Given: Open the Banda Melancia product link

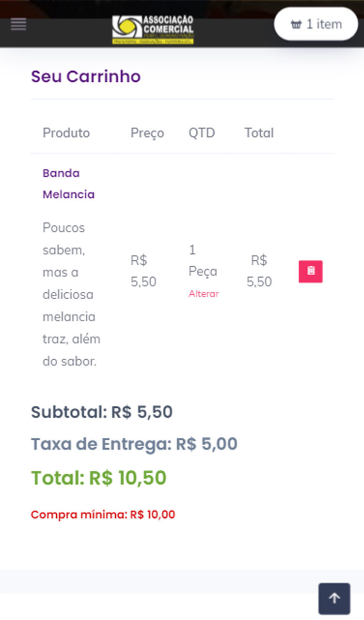Looking at the screenshot, I should [x=68, y=184].
